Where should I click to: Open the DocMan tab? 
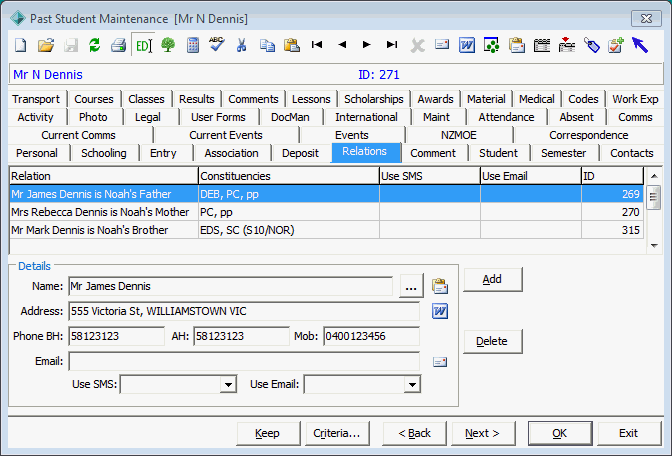point(290,117)
